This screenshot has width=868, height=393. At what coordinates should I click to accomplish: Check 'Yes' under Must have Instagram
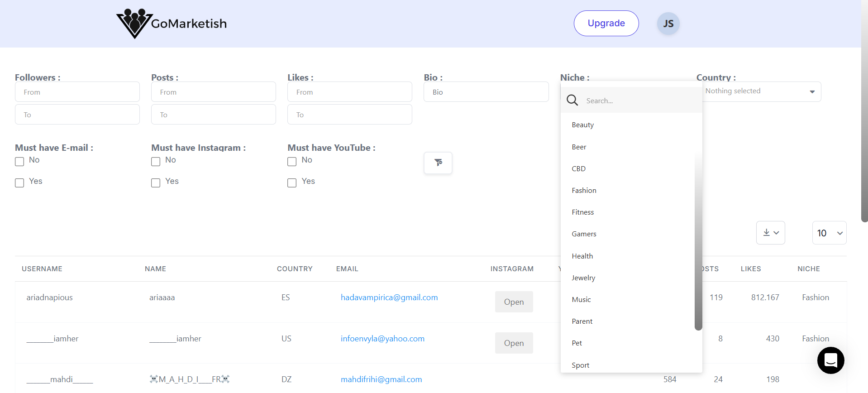tap(156, 183)
